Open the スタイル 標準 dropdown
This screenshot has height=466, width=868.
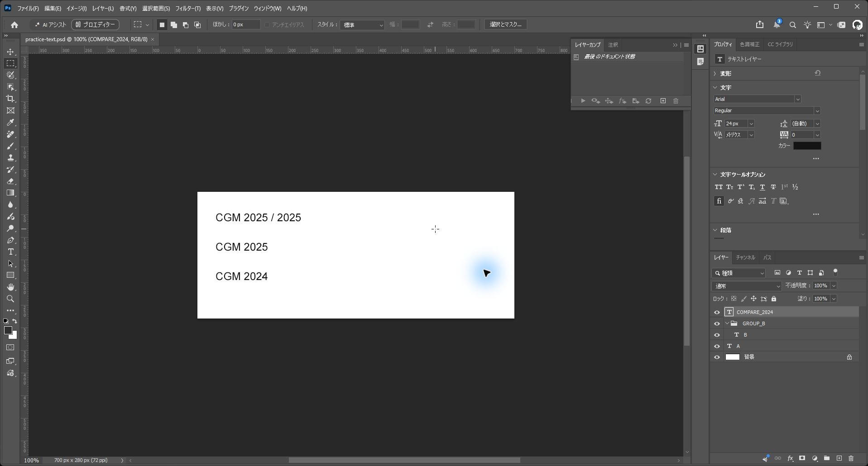click(362, 25)
